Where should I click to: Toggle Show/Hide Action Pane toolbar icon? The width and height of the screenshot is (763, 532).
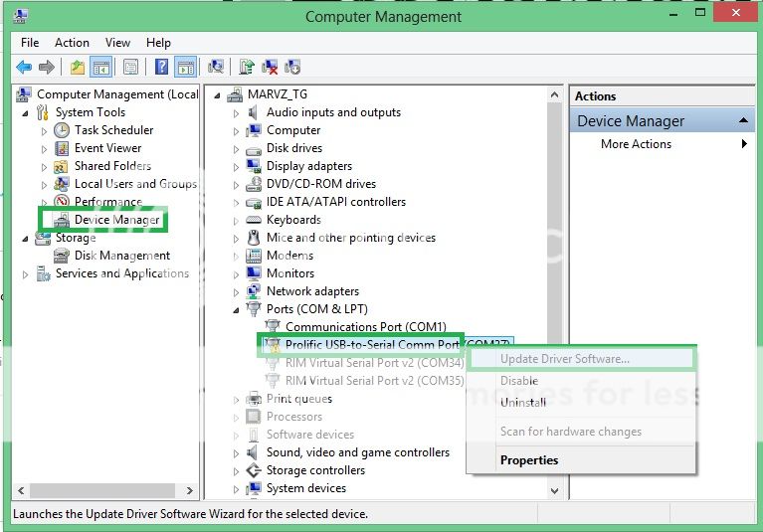[x=186, y=67]
